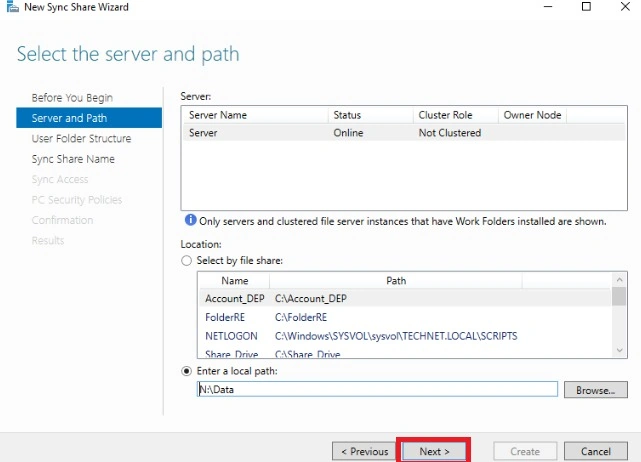This screenshot has width=641, height=462.
Task: Sort by the Server Name column header
Action: (256, 115)
